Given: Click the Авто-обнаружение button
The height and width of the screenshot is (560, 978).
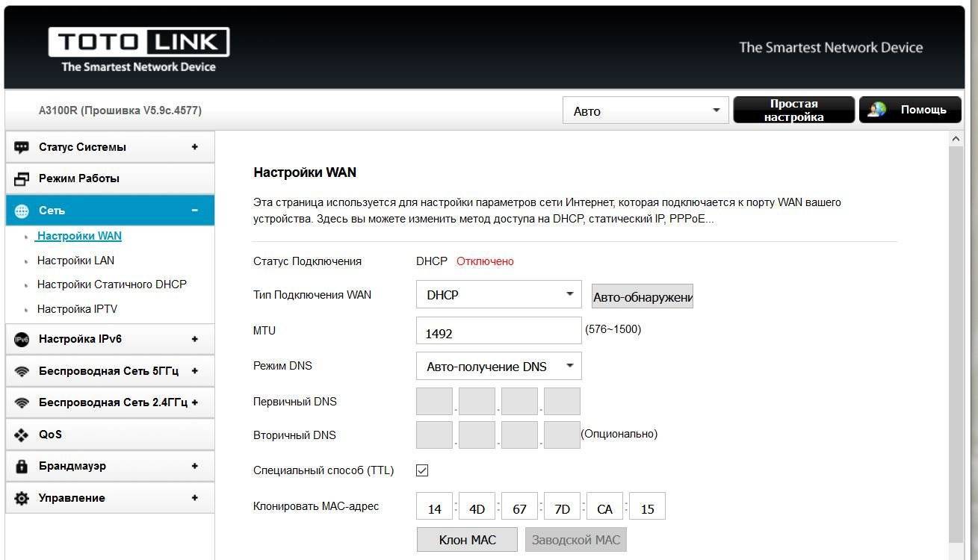Looking at the screenshot, I should pos(642,297).
